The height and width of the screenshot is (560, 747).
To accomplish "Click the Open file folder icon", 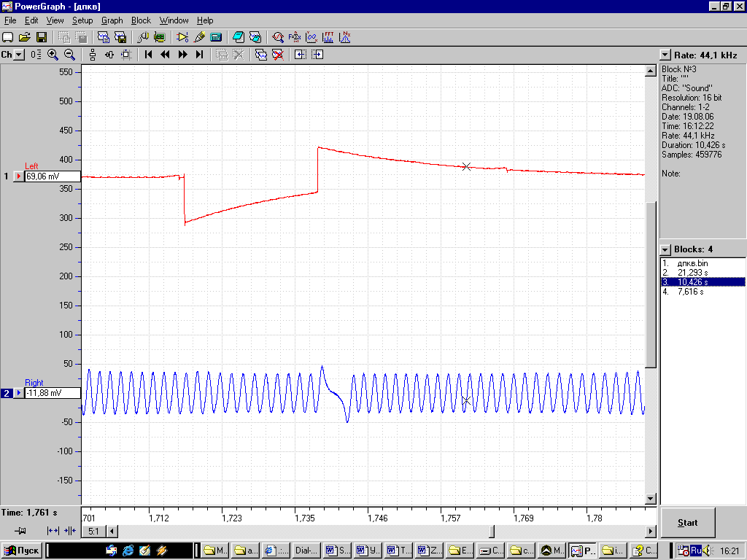I will 24,37.
